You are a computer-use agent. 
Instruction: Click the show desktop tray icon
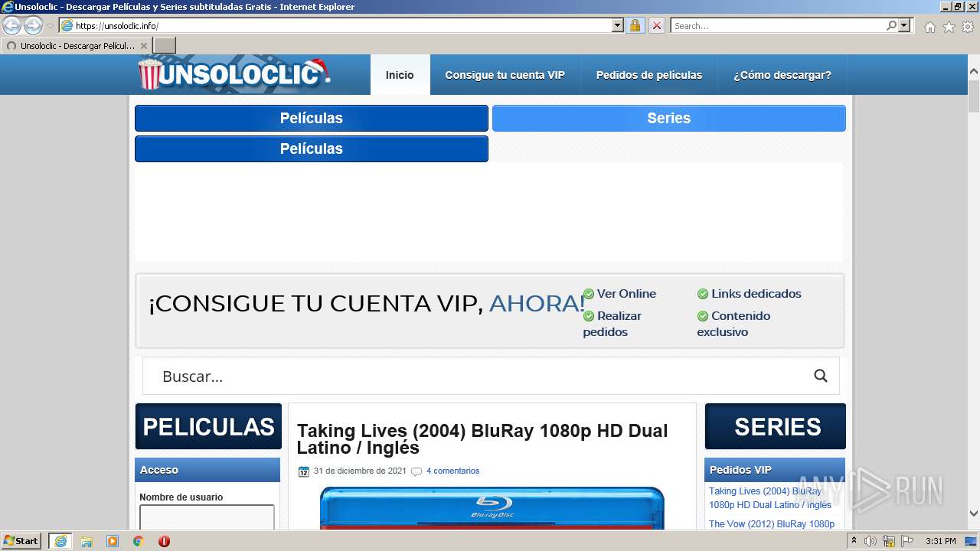click(971, 541)
